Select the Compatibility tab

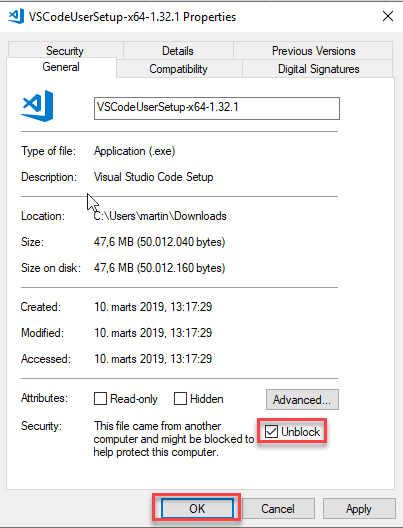[178, 69]
